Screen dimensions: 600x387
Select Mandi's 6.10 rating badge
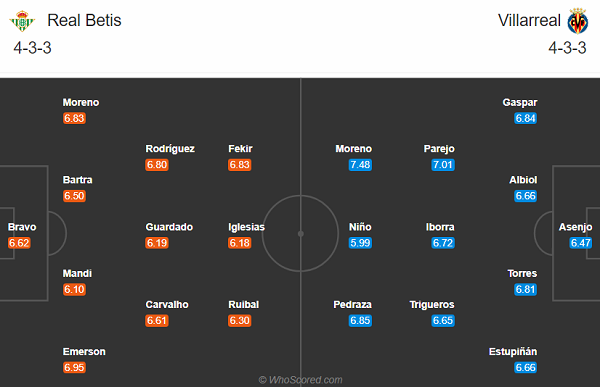pos(74,289)
